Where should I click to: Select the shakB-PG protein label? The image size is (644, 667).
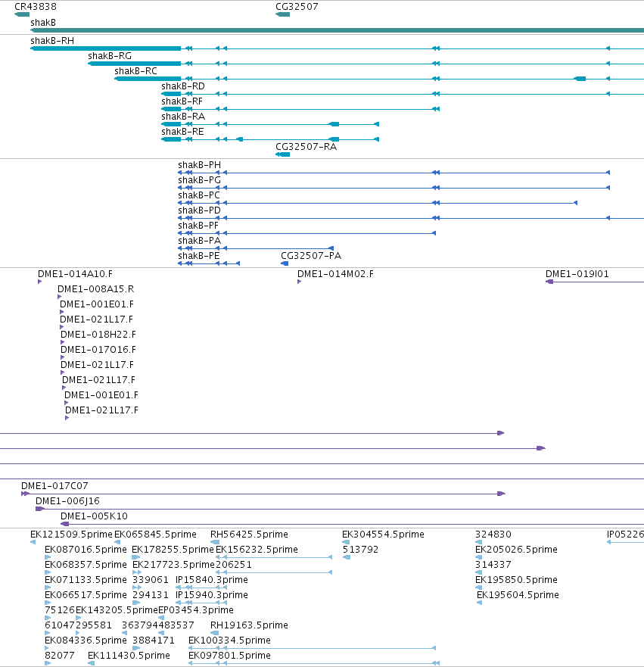click(199, 180)
